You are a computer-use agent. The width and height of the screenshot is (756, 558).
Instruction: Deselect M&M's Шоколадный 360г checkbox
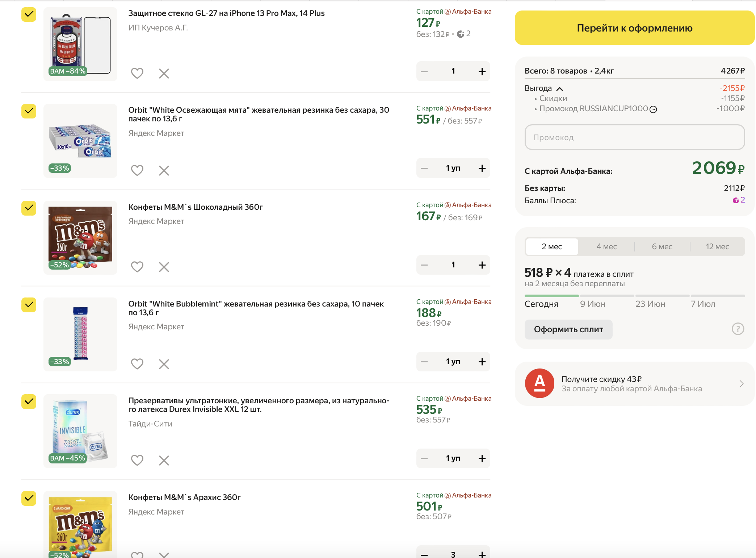tap(29, 208)
